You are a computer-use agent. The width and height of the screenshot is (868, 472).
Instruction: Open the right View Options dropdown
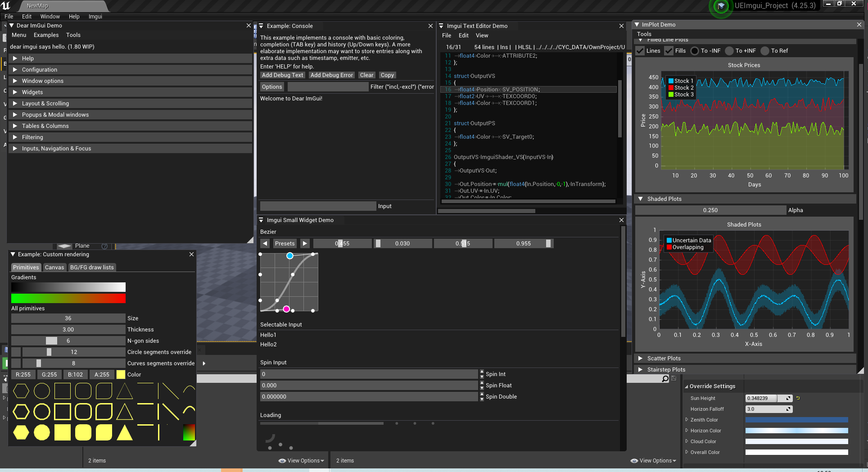click(653, 461)
